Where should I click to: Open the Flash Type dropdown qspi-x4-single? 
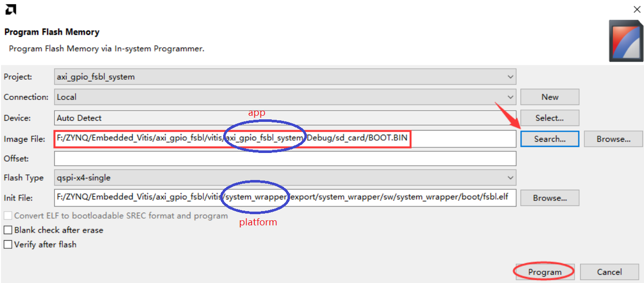[x=285, y=178]
